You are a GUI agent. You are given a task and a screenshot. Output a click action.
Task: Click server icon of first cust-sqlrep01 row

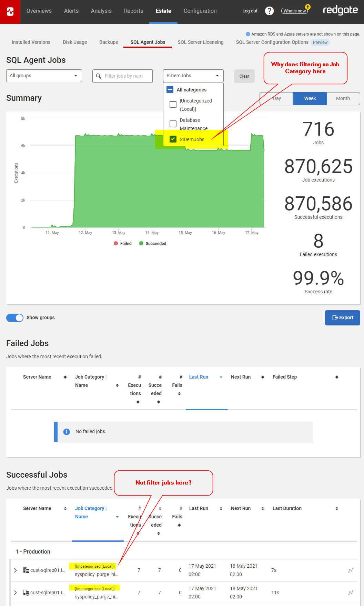click(26, 570)
